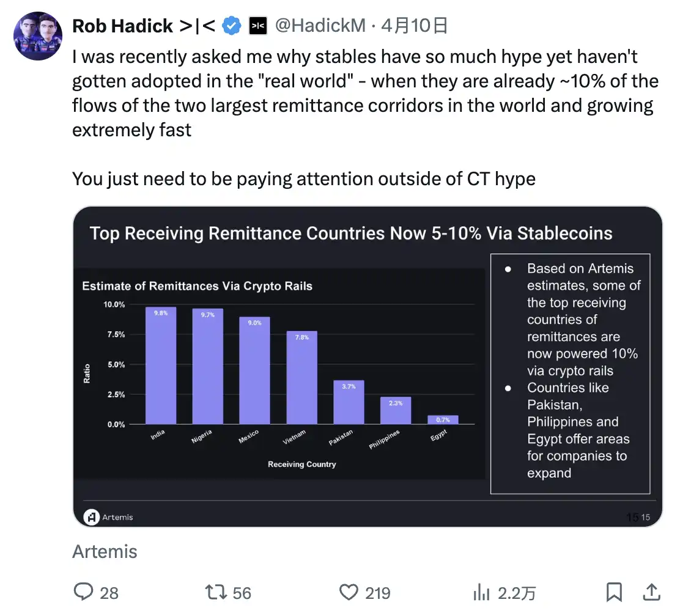
Task: Click the Artemis logo in the chart footer
Action: 92,517
